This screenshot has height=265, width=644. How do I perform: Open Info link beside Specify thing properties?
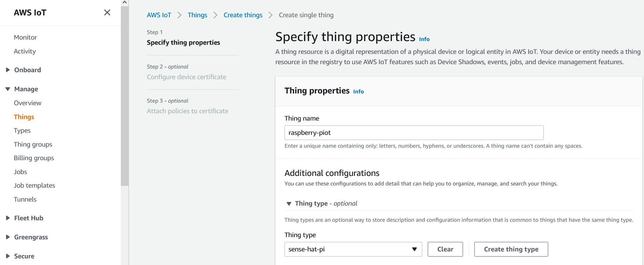tap(424, 39)
